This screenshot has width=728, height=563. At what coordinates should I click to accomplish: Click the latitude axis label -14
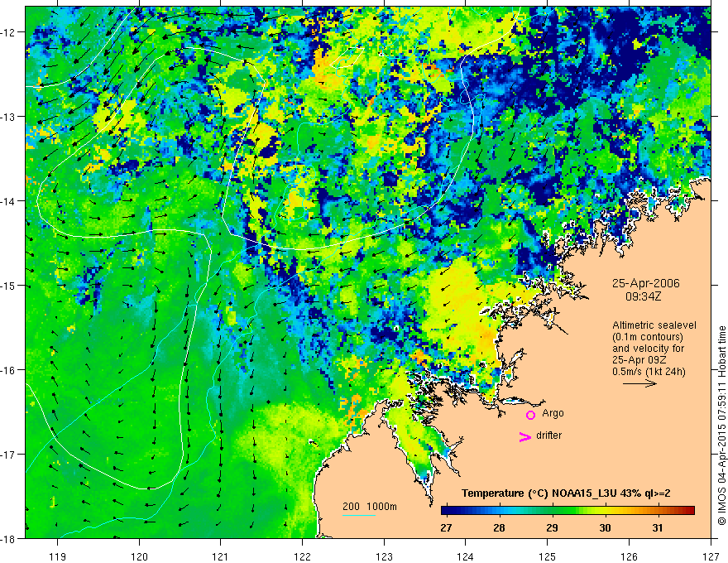click(9, 200)
